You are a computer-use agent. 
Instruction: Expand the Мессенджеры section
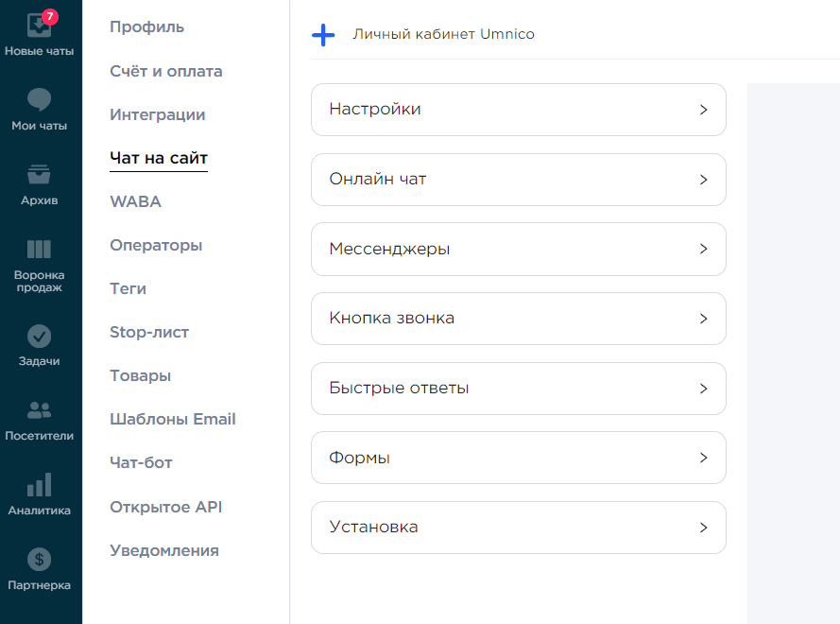(518, 250)
